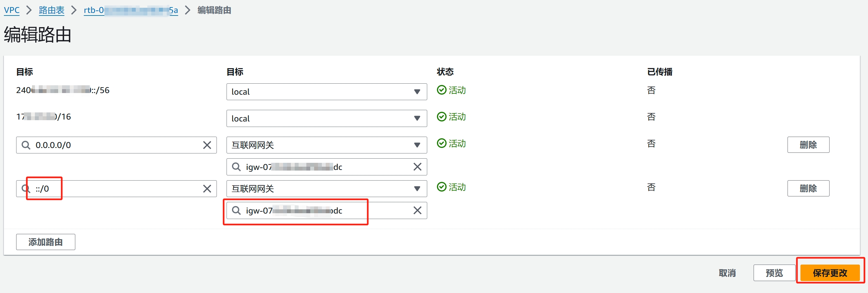
Task: Click the 预览 preview button
Action: click(x=774, y=273)
